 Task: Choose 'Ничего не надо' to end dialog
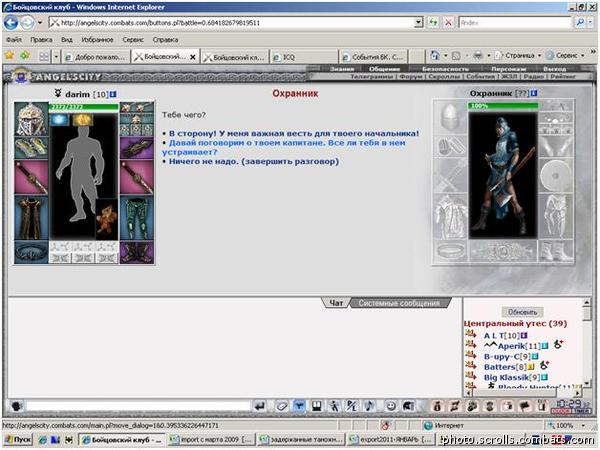pyautogui.click(x=254, y=161)
